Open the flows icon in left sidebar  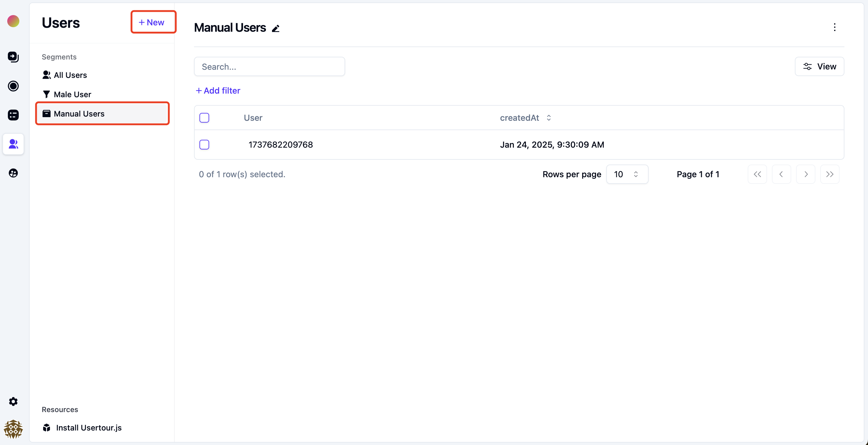coord(13,57)
